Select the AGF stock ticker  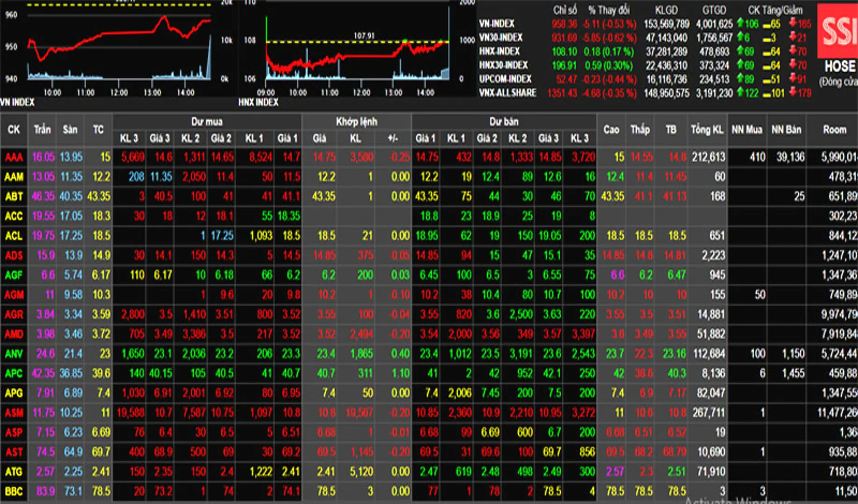(x=14, y=275)
